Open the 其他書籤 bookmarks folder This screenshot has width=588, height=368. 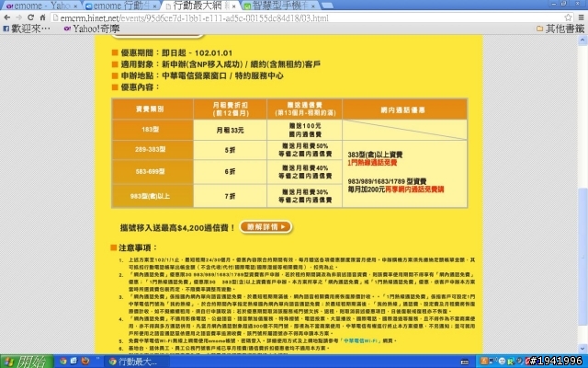(560, 29)
